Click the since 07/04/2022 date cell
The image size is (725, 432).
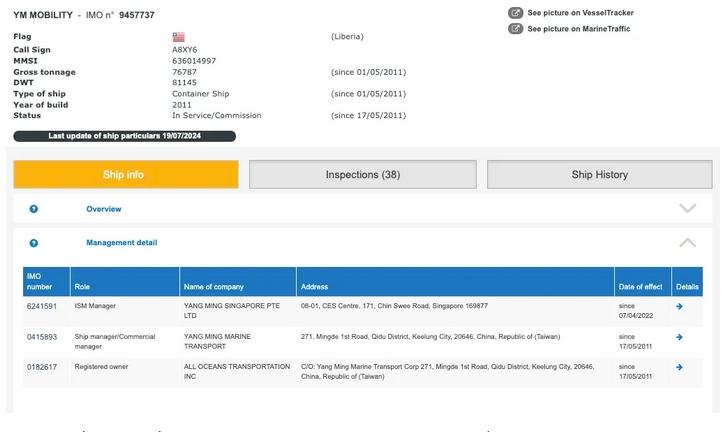click(x=636, y=311)
